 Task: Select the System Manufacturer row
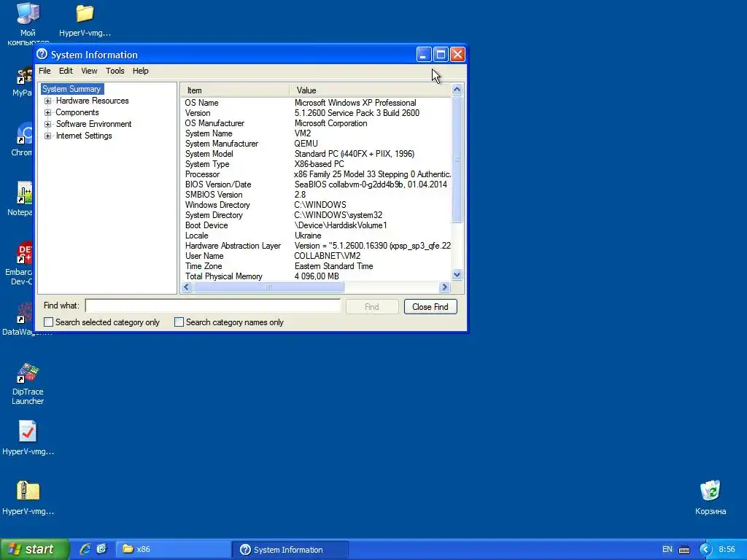(x=316, y=144)
